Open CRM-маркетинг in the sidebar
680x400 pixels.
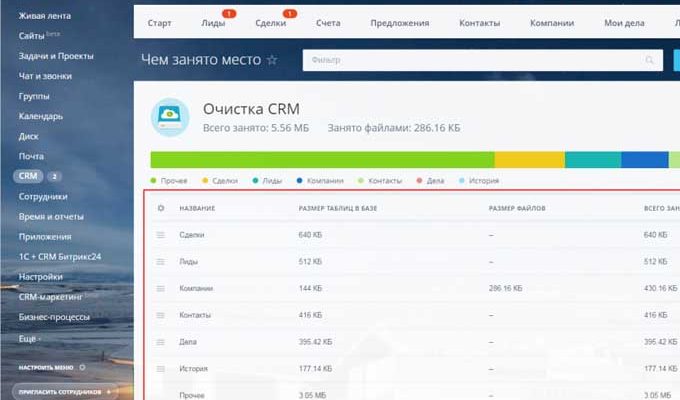[48, 297]
